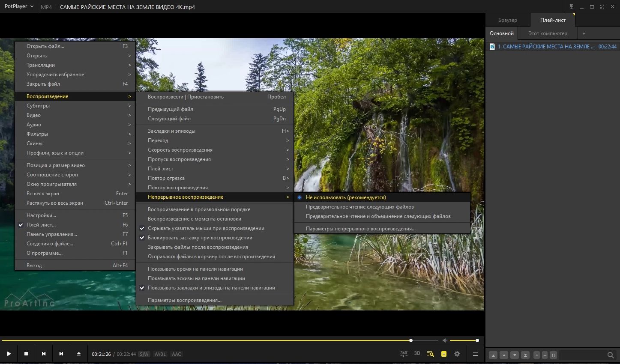Viewport: 620px width, 364px height.
Task: Skip to the next file using the control bar
Action: (x=61, y=354)
